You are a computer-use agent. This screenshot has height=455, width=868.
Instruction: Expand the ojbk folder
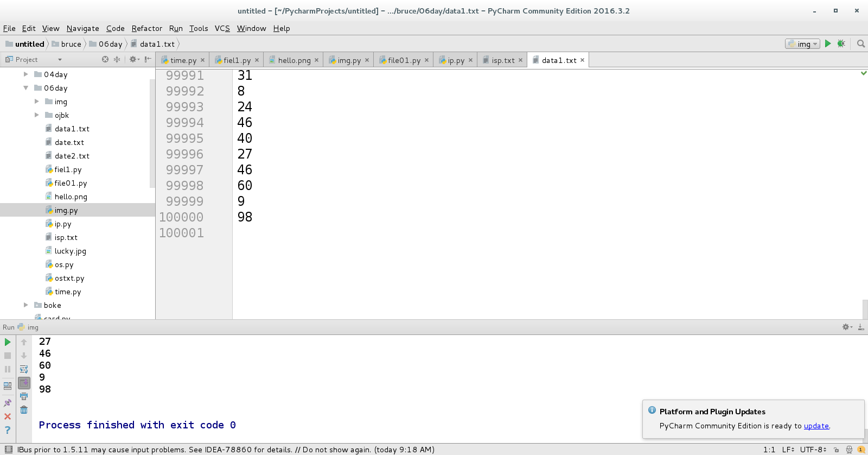pos(36,115)
